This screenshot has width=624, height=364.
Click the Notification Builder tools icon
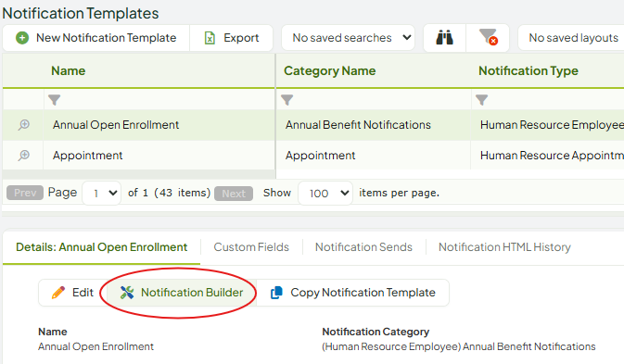point(127,293)
